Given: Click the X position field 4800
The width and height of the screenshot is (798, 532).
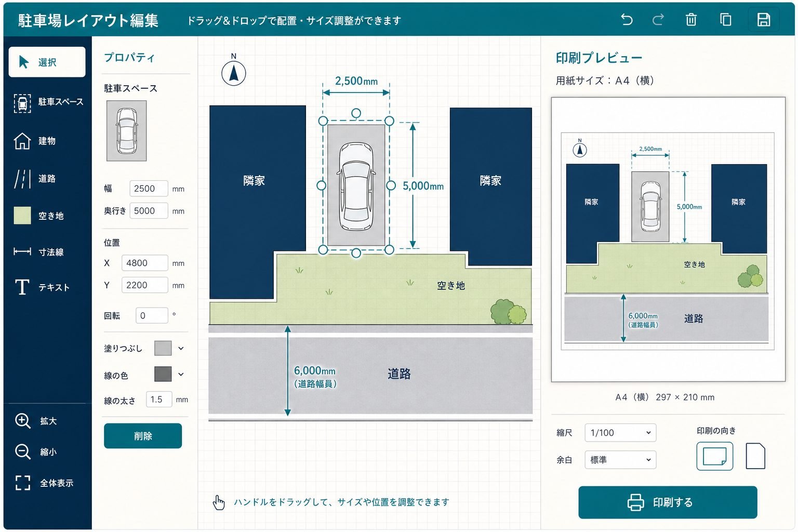Looking at the screenshot, I should click(x=144, y=263).
